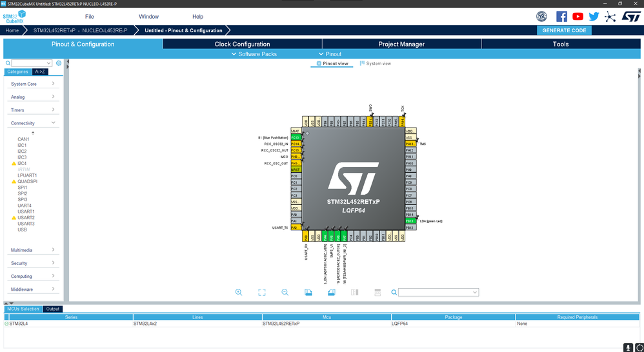The image size is (644, 352).
Task: Rotate the chip clockwise
Action: click(x=308, y=292)
